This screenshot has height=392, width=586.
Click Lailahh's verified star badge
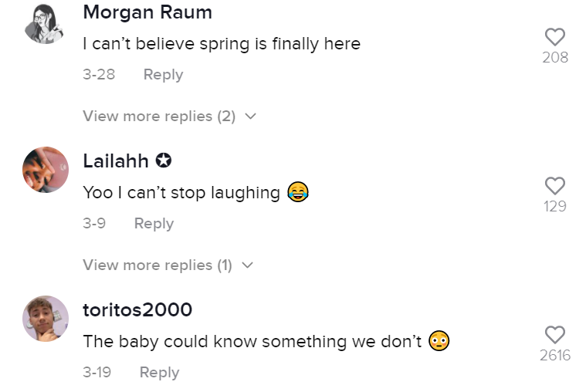tap(164, 161)
